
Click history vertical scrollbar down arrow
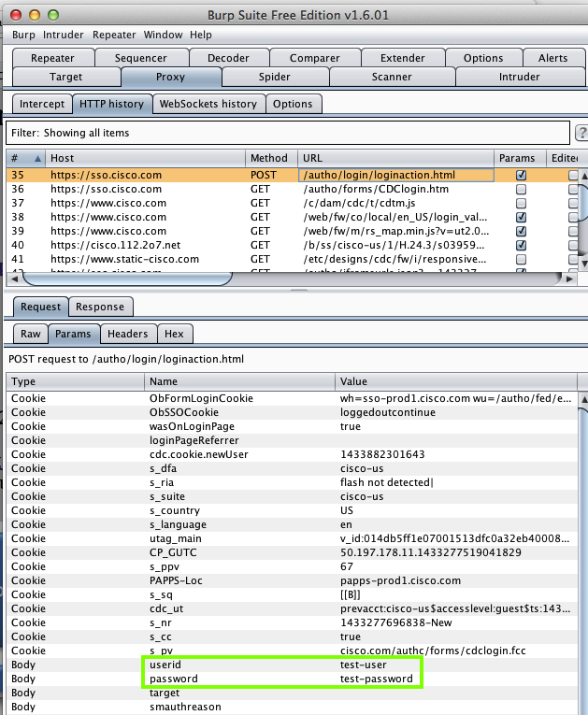tap(583, 264)
